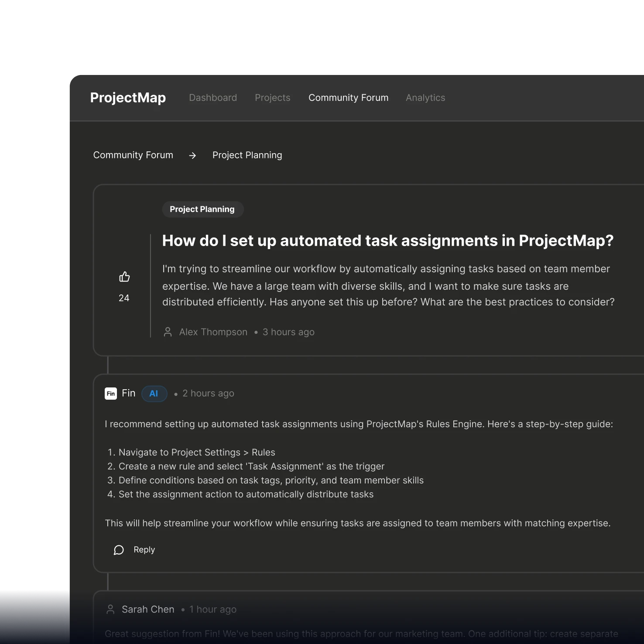The width and height of the screenshot is (644, 644).
Task: Open the Dashboard tab
Action: coord(213,98)
